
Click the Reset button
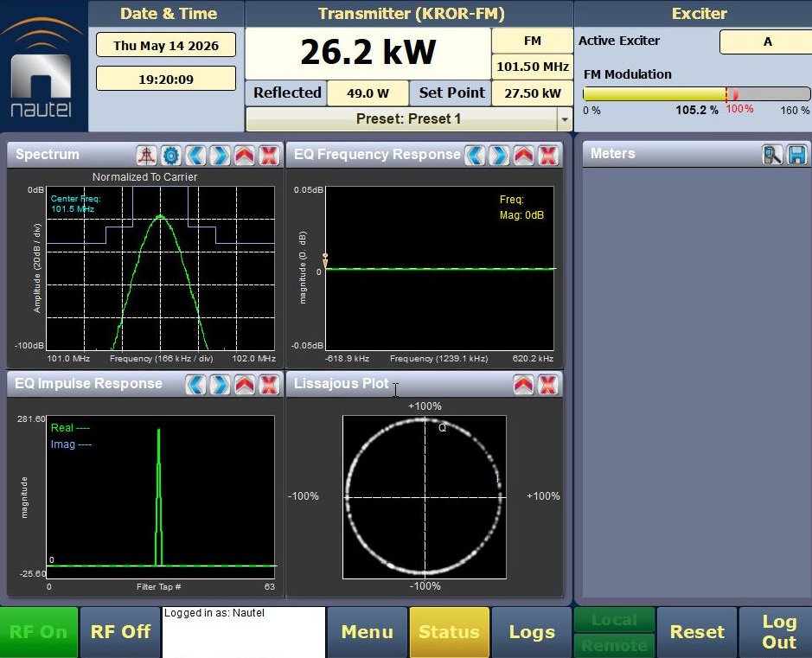697,632
